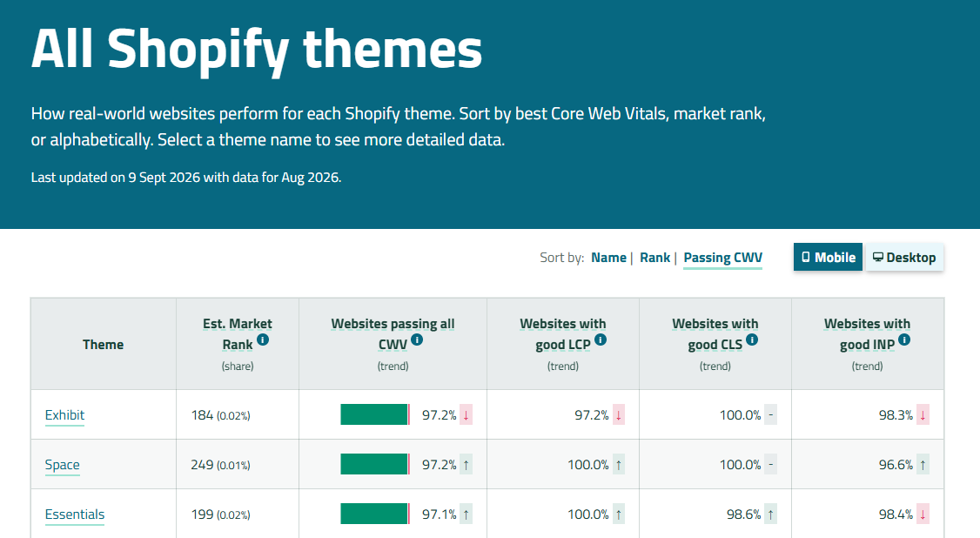980x538 pixels.
Task: Open info icon beside good LCP header
Action: [601, 340]
